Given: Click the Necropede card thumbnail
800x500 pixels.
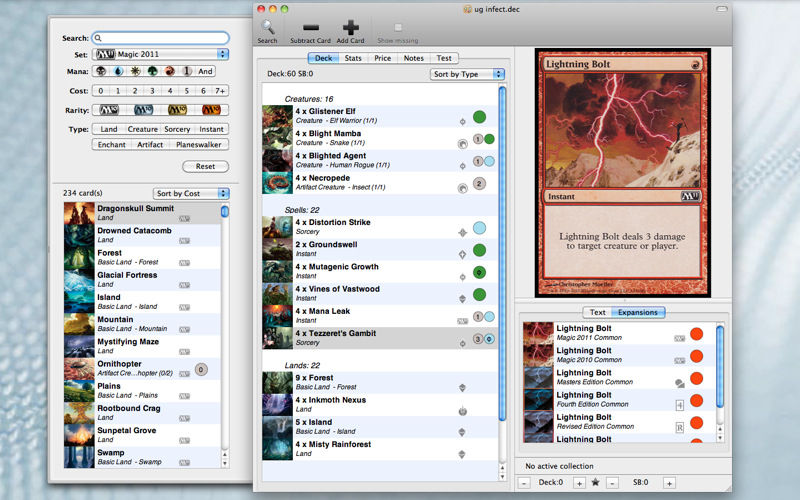Looking at the screenshot, I should coord(278,183).
